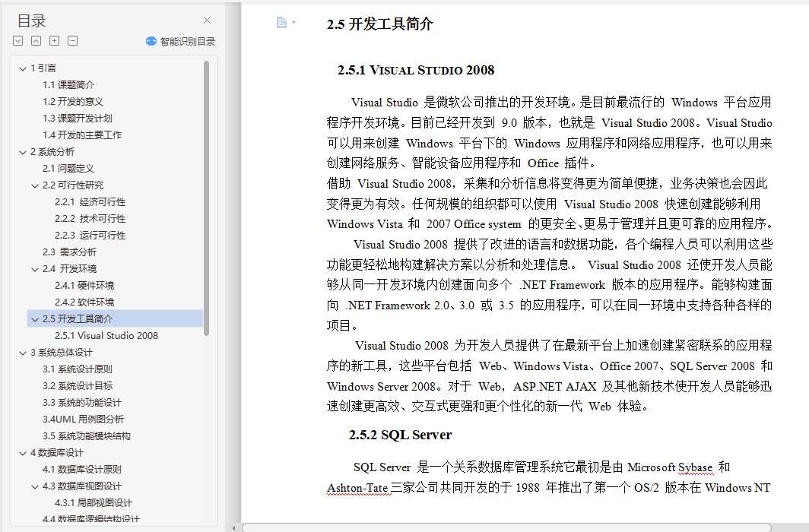Go to 4.1 数据库设计原则
This screenshot has height=532, width=809.
click(x=82, y=469)
